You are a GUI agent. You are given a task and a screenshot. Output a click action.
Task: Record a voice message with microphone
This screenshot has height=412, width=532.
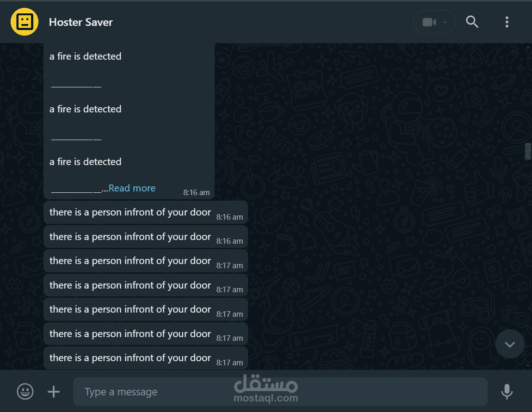[x=507, y=392]
